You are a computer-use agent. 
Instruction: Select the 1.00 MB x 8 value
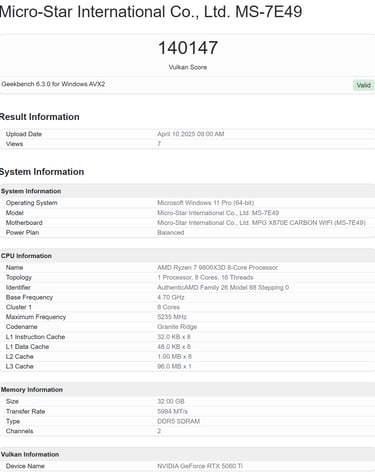pyautogui.click(x=174, y=357)
